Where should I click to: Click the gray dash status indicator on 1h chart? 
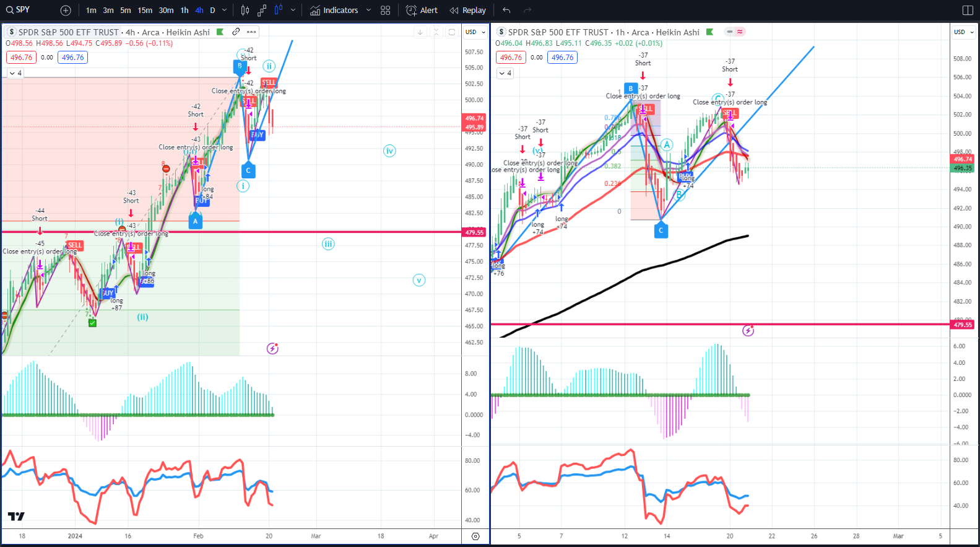(730, 32)
